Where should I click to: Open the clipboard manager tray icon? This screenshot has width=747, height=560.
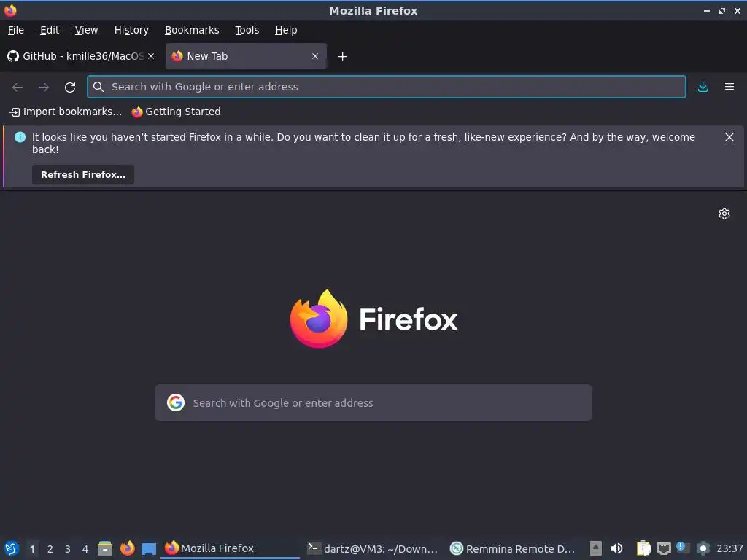(643, 548)
